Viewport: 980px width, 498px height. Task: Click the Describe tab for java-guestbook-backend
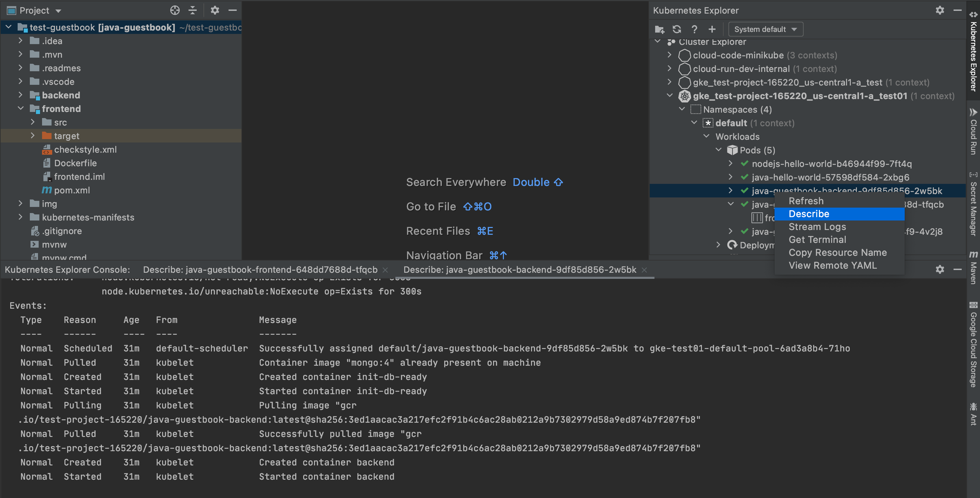coord(520,269)
